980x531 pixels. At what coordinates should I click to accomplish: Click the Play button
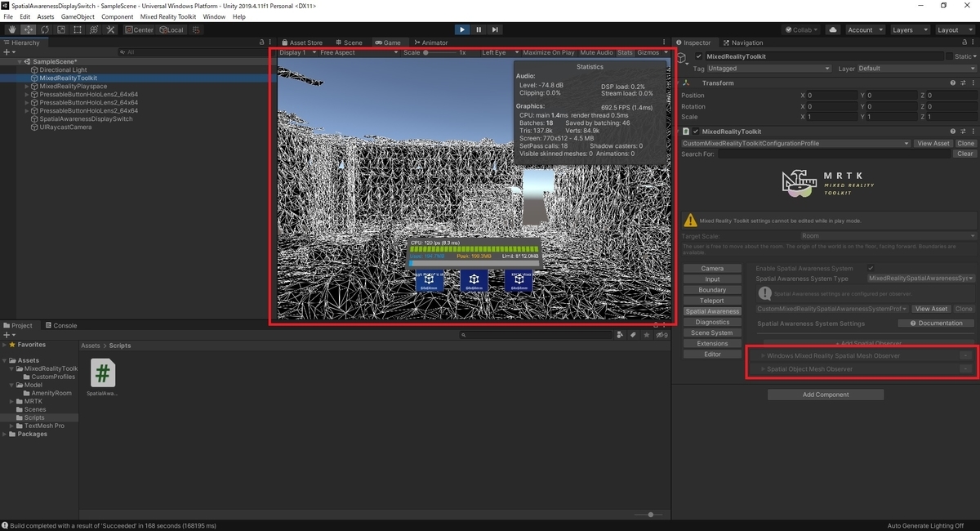461,29
